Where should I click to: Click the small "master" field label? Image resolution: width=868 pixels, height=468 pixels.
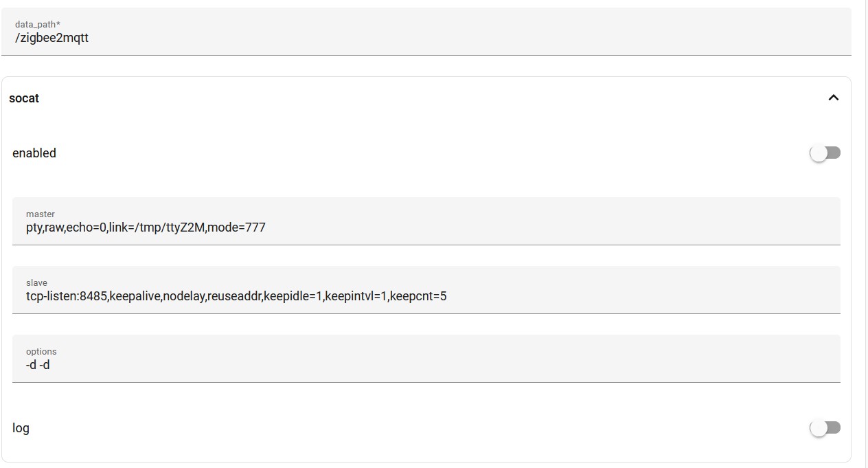[40, 214]
